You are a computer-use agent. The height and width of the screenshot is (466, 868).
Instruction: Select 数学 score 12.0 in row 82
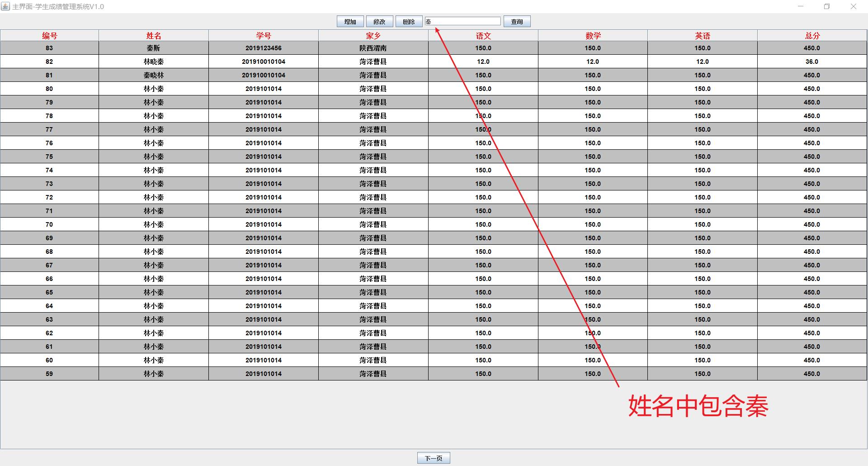[593, 62]
